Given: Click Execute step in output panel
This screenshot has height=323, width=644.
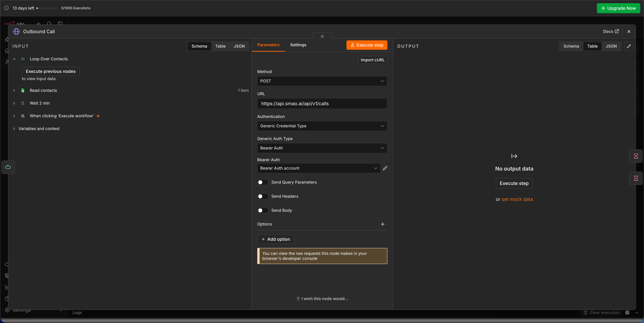Looking at the screenshot, I should (514, 183).
